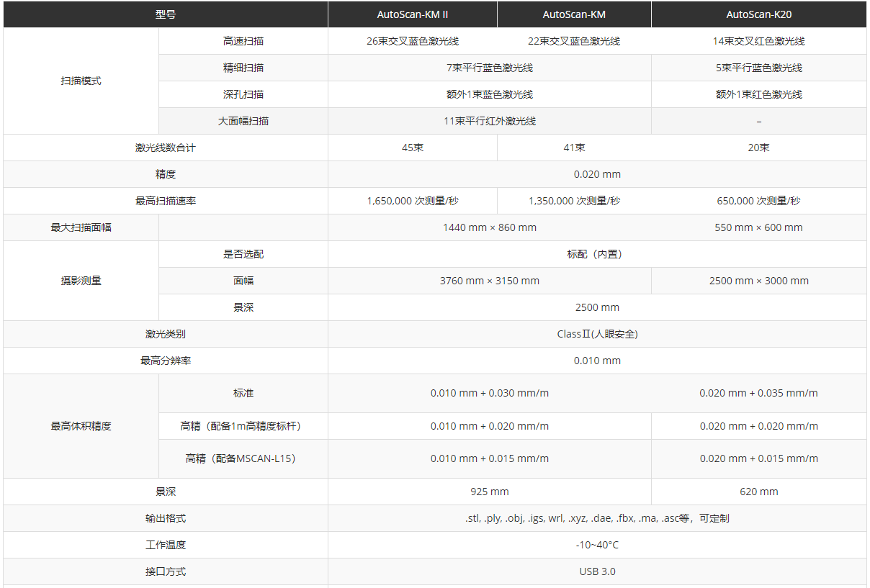Select the 1440 mm × 860 mm cell
870x588 pixels.
[x=489, y=227]
